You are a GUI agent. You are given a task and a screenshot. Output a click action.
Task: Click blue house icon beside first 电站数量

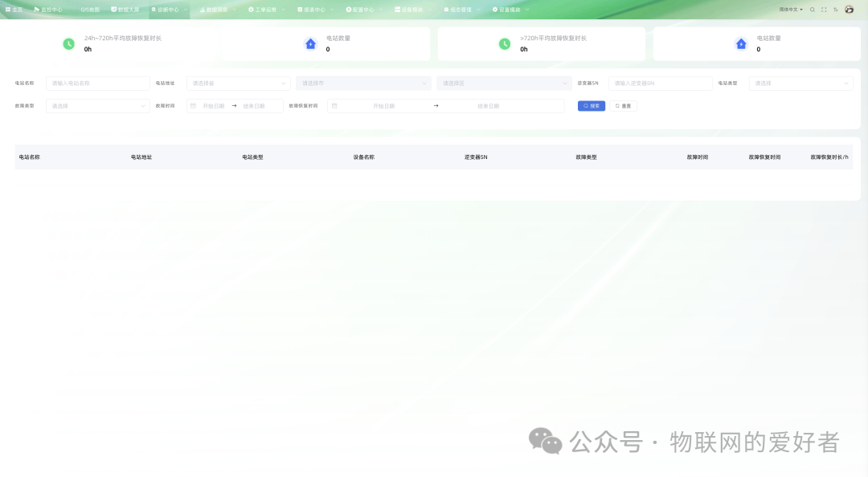(310, 43)
